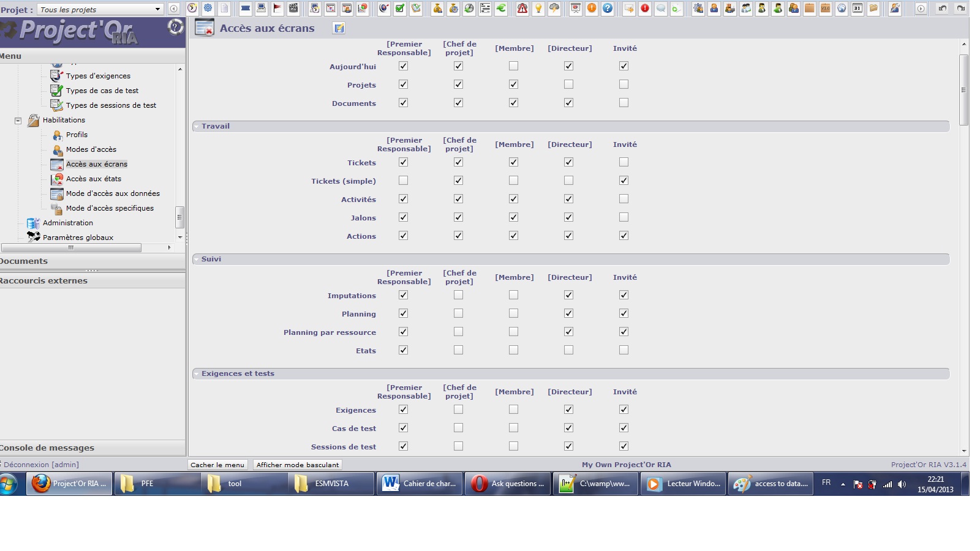Open Accès aux états in menu tree

pos(94,179)
